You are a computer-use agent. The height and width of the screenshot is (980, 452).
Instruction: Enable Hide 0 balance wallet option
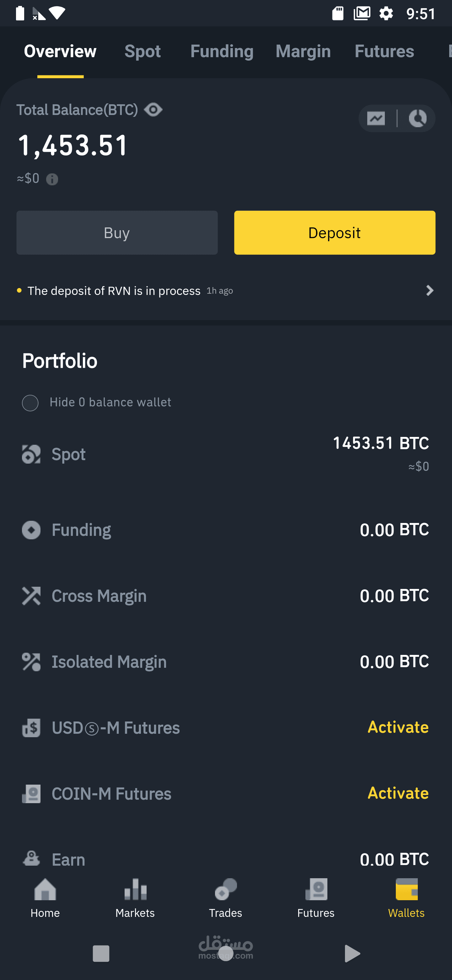(30, 403)
